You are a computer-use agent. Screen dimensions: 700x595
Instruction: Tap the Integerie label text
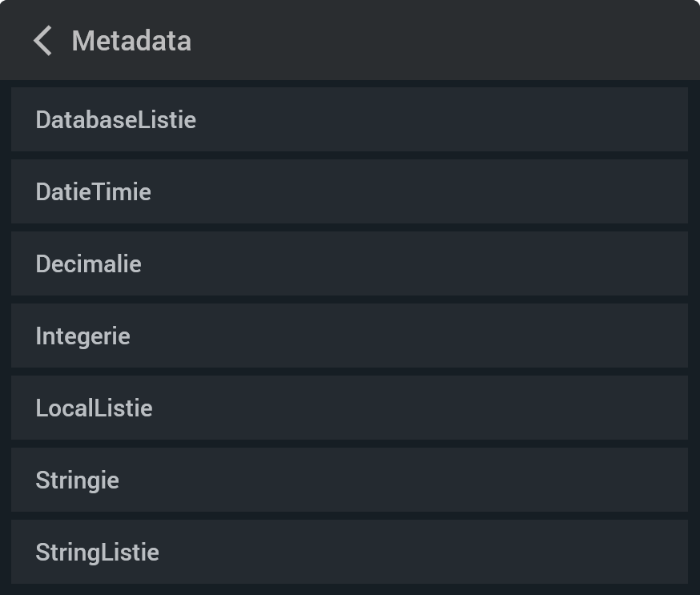click(x=82, y=336)
